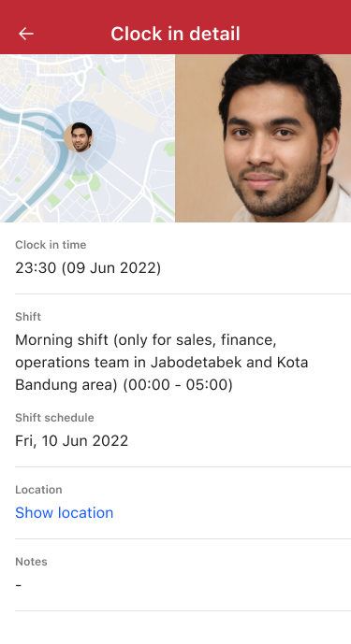Image resolution: width=351 pixels, height=644 pixels.
Task: Click the Morning shift description text
Action: coord(162,363)
